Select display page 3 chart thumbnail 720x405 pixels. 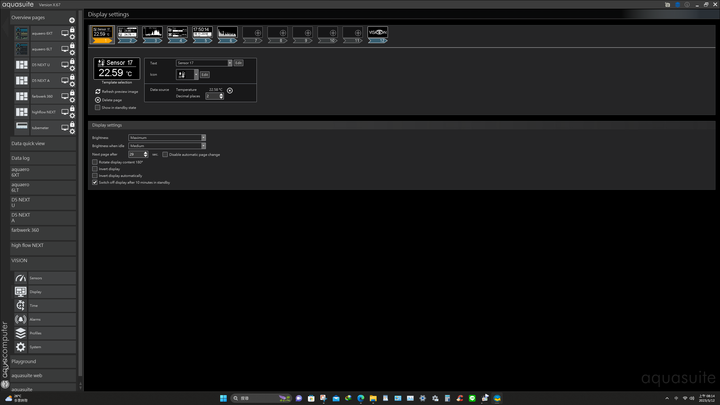pyautogui.click(x=152, y=34)
